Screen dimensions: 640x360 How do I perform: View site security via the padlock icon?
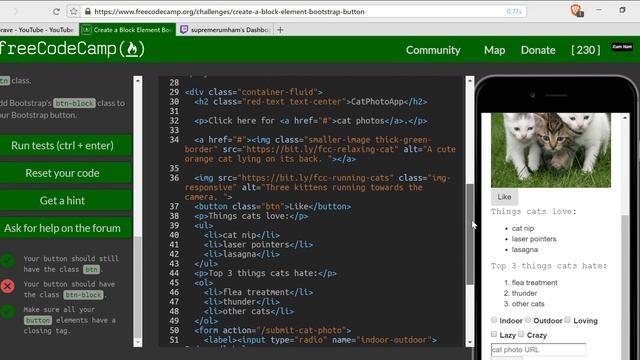[88, 11]
